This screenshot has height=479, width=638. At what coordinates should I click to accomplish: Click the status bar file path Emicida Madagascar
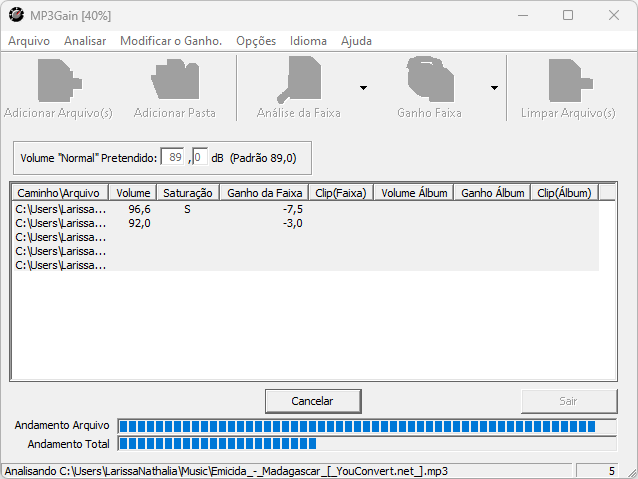pyautogui.click(x=226, y=471)
